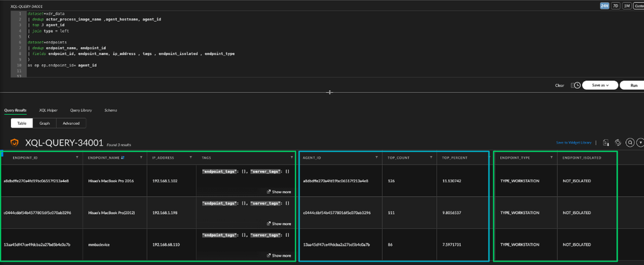The height and width of the screenshot is (265, 644).
Task: Click the schedule query clock icon
Action: pyautogui.click(x=576, y=85)
